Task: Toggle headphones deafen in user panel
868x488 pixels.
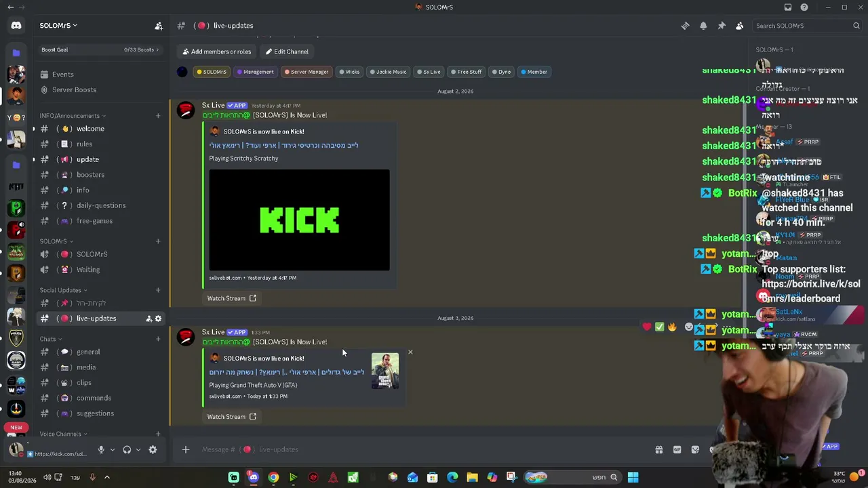Action: [x=127, y=449]
